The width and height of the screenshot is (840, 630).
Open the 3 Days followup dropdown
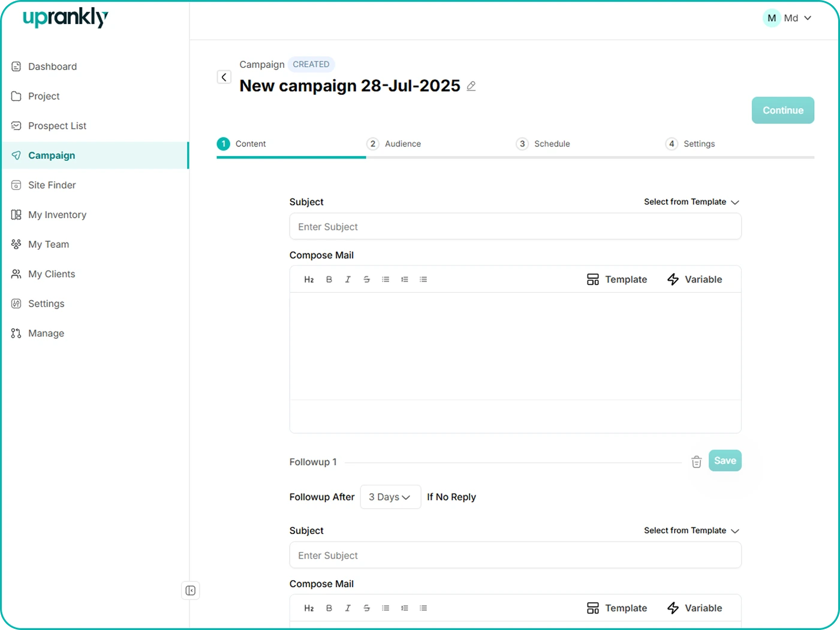click(x=390, y=497)
